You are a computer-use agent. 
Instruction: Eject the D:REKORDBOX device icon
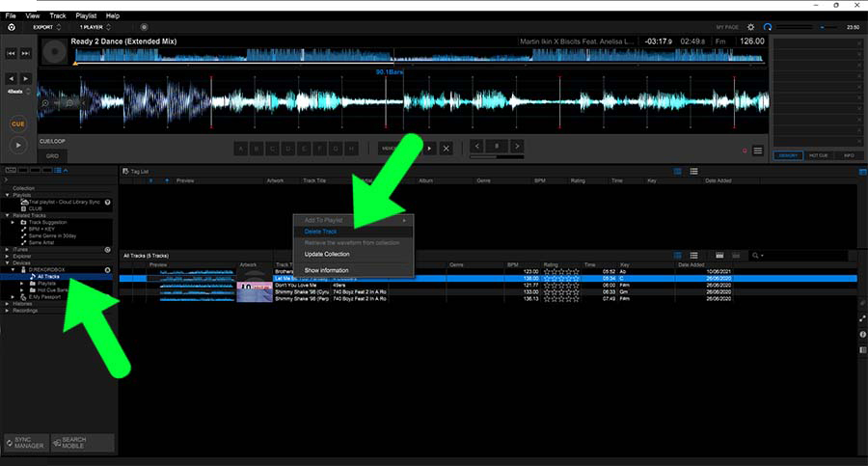(107, 270)
